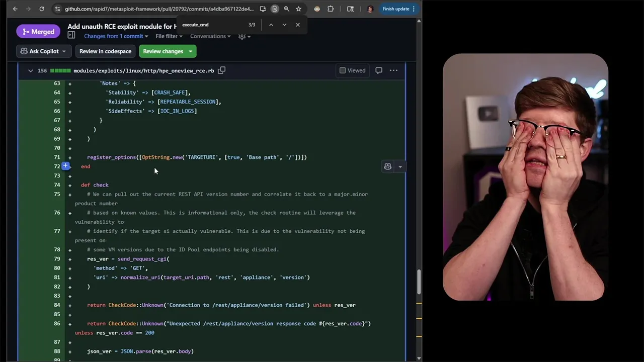Click line number 71
The image size is (644, 362).
(x=57, y=157)
